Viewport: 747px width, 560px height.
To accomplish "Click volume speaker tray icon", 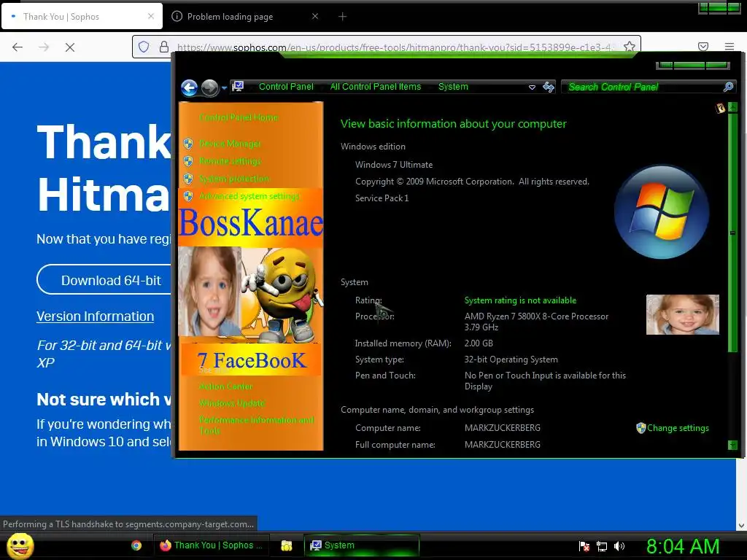I will click(619, 546).
